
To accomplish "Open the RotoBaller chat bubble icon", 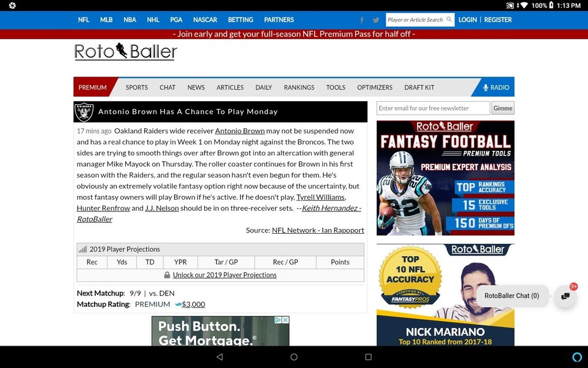I will click(566, 296).
